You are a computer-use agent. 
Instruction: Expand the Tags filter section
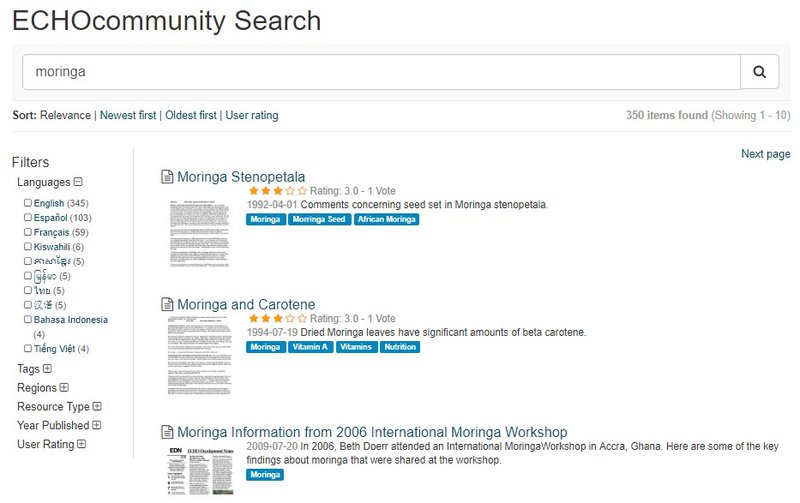pos(47,368)
